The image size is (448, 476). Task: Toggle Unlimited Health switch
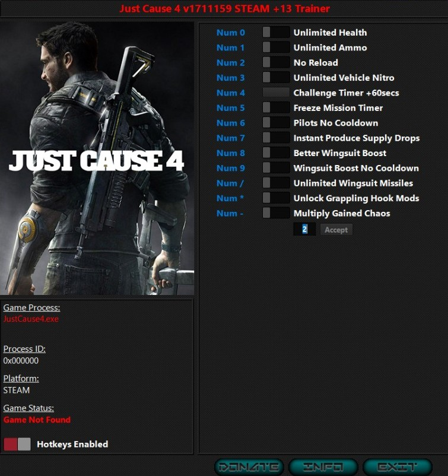click(x=276, y=32)
